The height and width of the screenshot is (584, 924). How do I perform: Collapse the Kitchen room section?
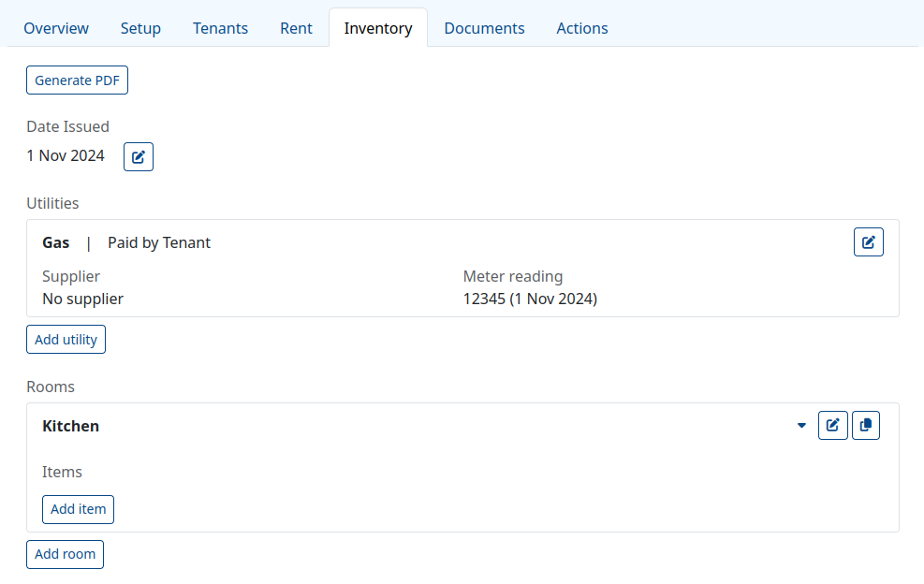(x=801, y=426)
